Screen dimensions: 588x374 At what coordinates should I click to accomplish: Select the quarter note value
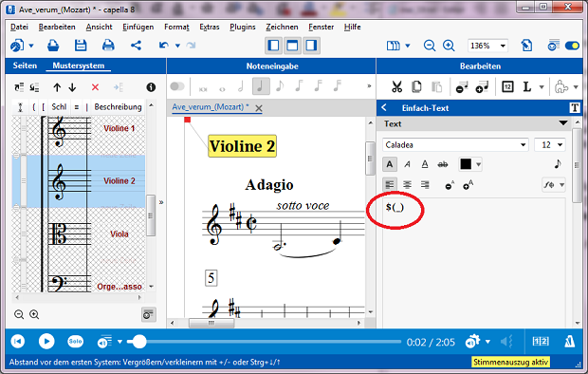(261, 86)
